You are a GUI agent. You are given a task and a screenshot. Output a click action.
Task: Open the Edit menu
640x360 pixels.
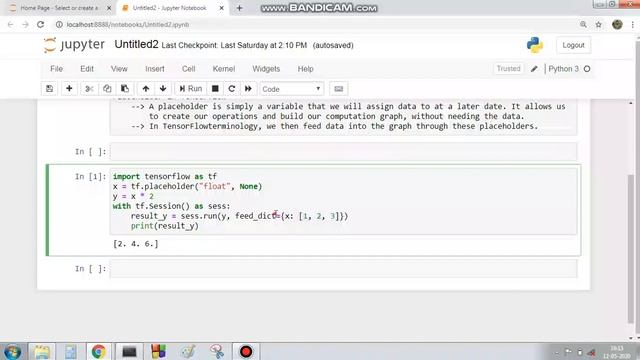click(87, 69)
